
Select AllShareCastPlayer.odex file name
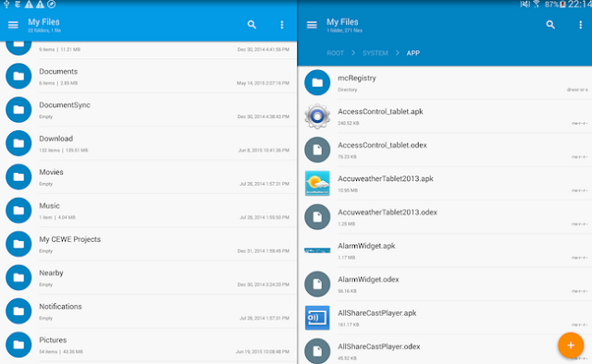click(x=378, y=347)
